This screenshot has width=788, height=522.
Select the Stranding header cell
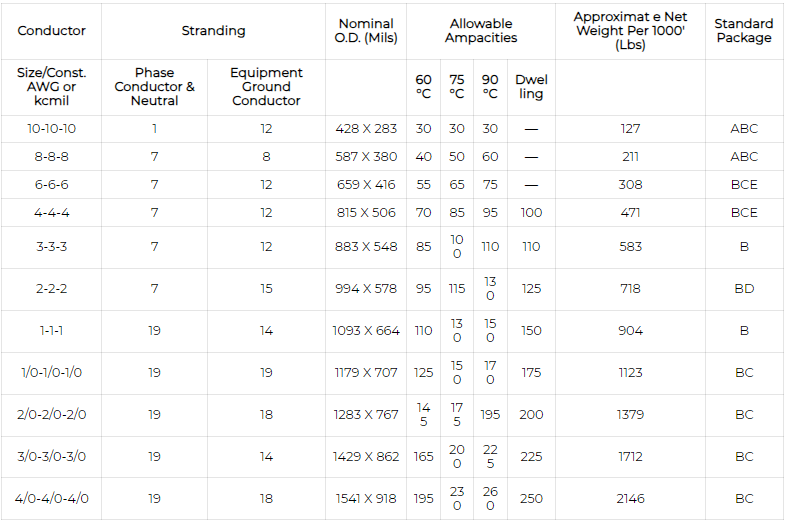pos(213,31)
